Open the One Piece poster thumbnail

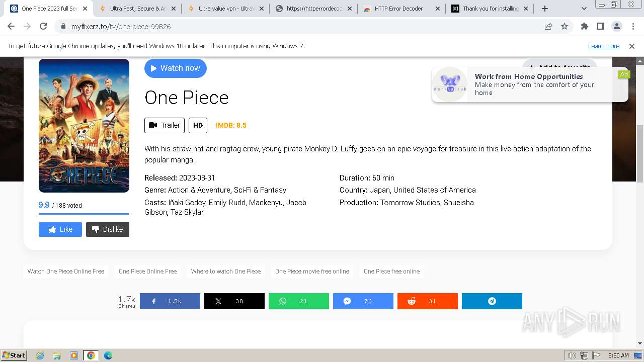pyautogui.click(x=84, y=126)
